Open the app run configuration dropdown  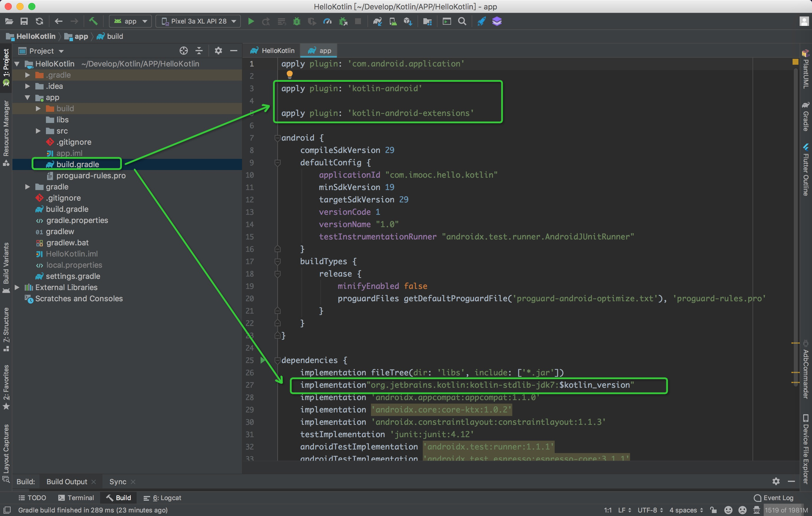tap(130, 21)
